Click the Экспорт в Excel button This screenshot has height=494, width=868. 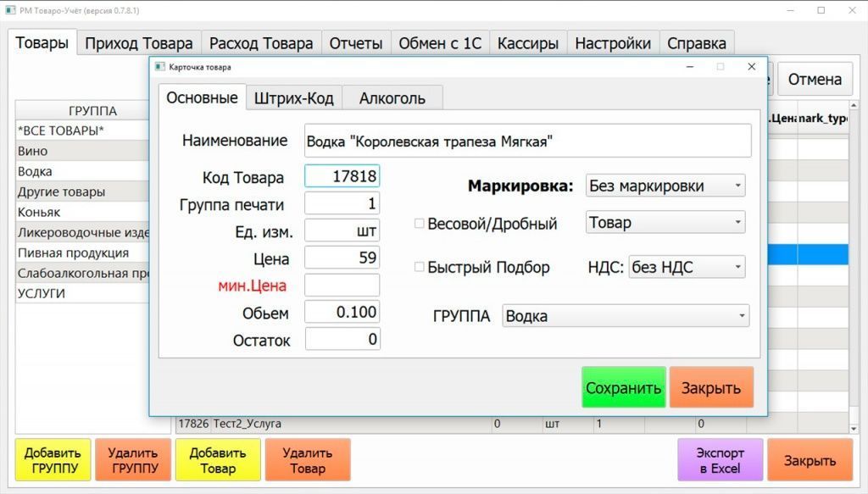pos(720,460)
